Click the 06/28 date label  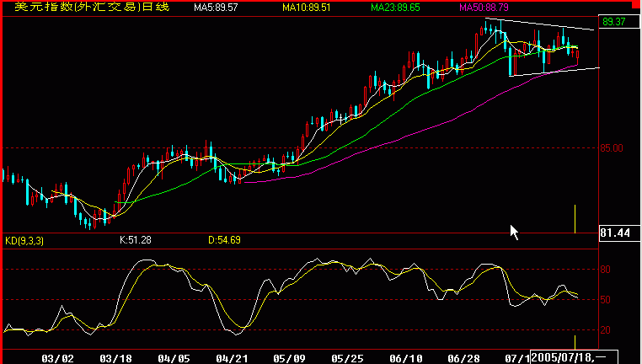pos(464,359)
